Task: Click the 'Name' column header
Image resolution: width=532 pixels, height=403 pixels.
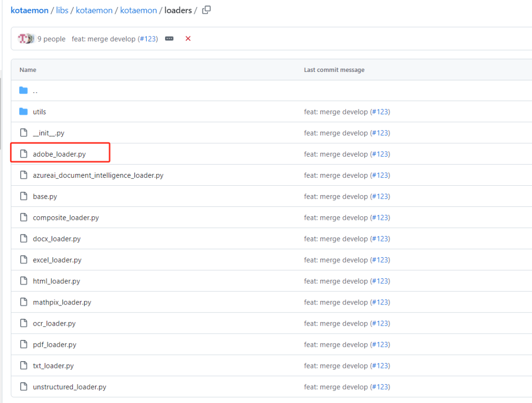Action: (x=28, y=69)
